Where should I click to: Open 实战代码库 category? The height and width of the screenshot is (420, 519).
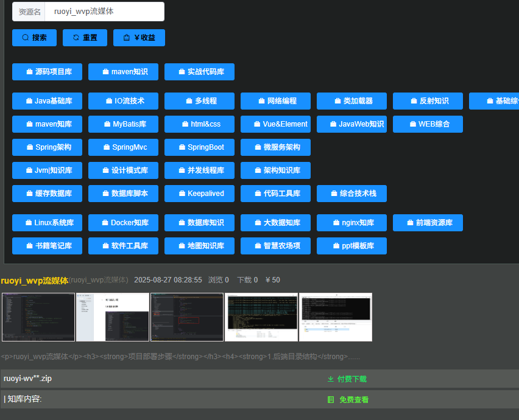(x=199, y=72)
